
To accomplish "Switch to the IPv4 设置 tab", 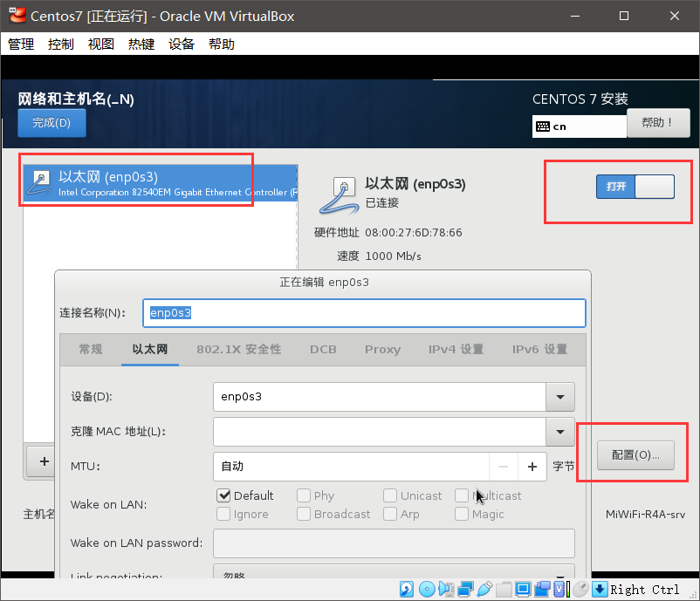I will click(456, 350).
